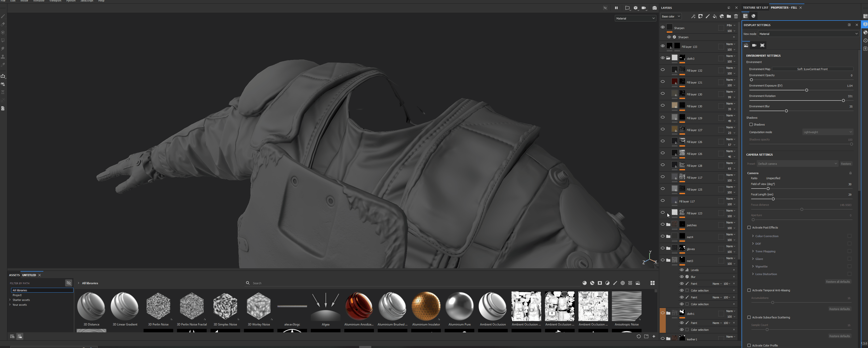Filter assets by environment maps icon
The height and width of the screenshot is (348, 868).
pyautogui.click(x=638, y=283)
